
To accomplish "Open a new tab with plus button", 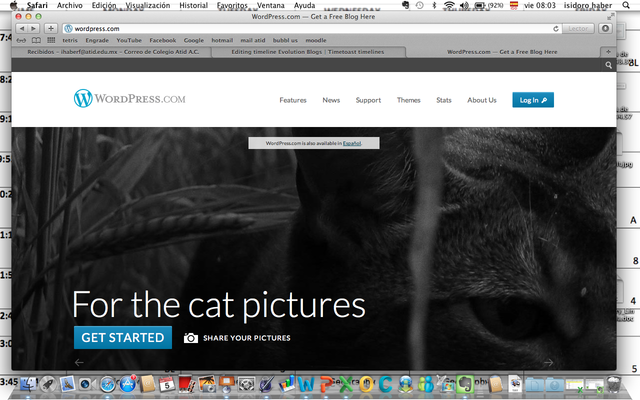I will (x=608, y=52).
